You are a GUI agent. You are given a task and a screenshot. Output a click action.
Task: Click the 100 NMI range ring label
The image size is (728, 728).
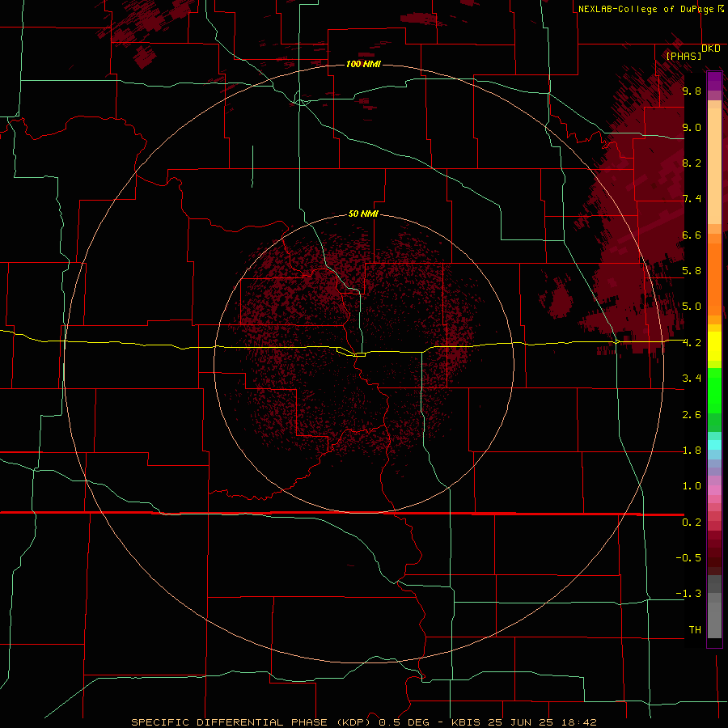coord(363,64)
